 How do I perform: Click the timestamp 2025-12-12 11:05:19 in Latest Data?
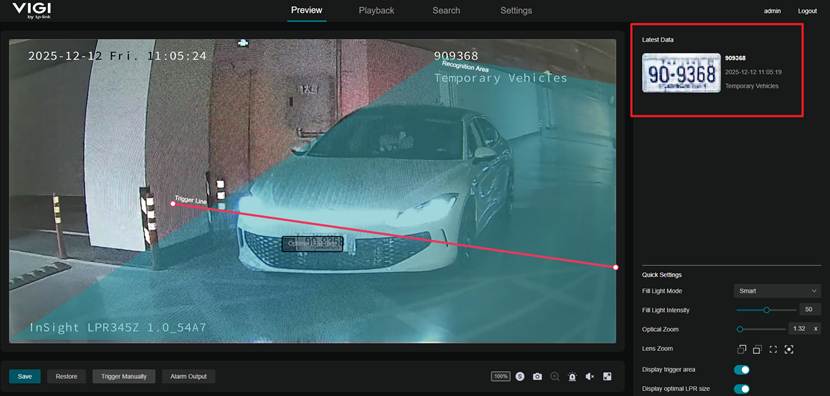click(753, 72)
